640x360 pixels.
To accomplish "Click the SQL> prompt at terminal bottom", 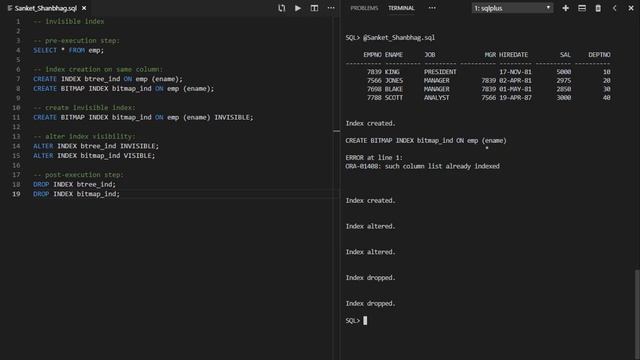I will (353, 320).
